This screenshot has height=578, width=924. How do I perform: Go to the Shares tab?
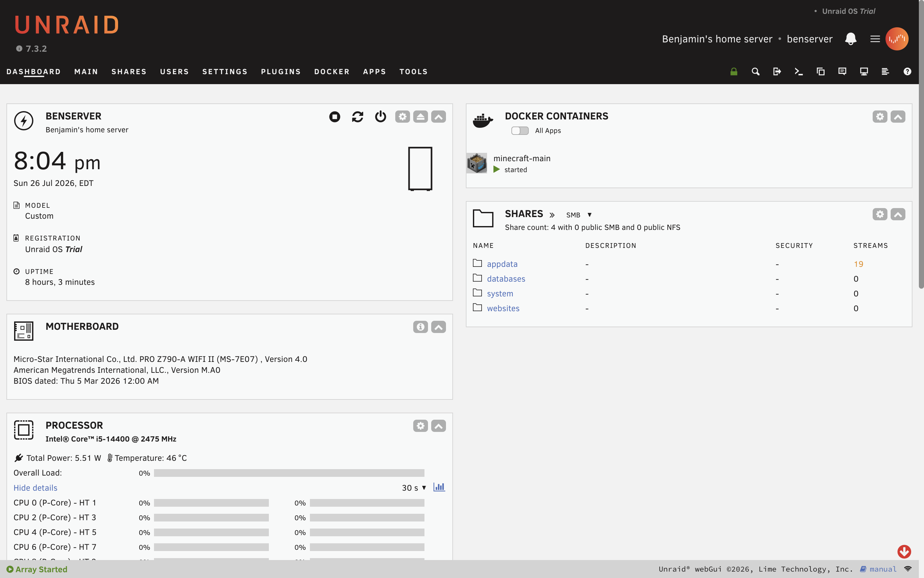point(129,72)
